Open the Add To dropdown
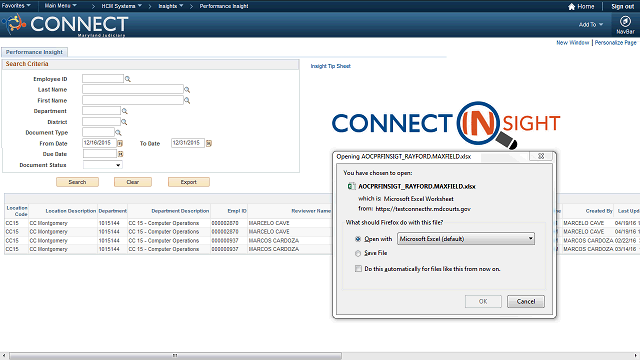Image resolution: width=640 pixels, height=360 pixels. [591, 24]
